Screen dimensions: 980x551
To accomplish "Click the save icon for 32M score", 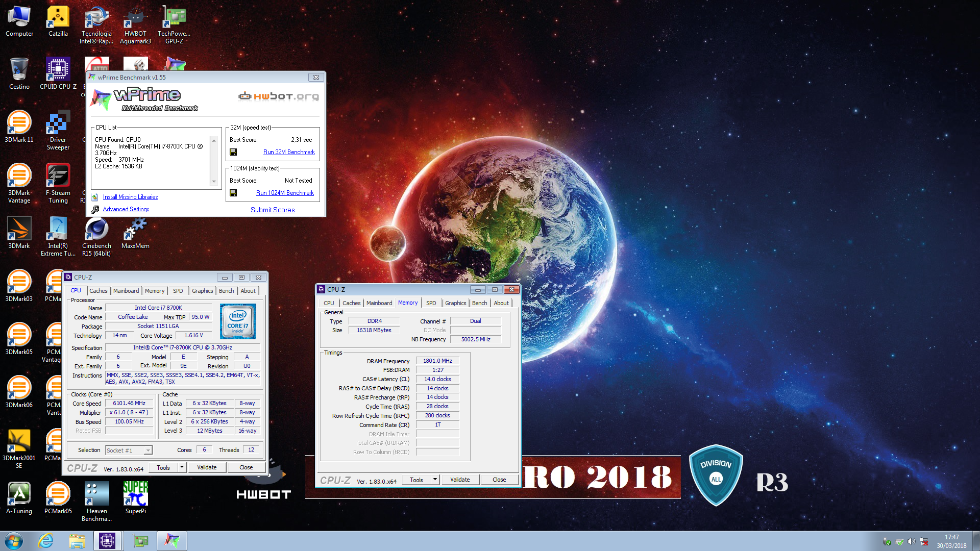I will point(233,152).
